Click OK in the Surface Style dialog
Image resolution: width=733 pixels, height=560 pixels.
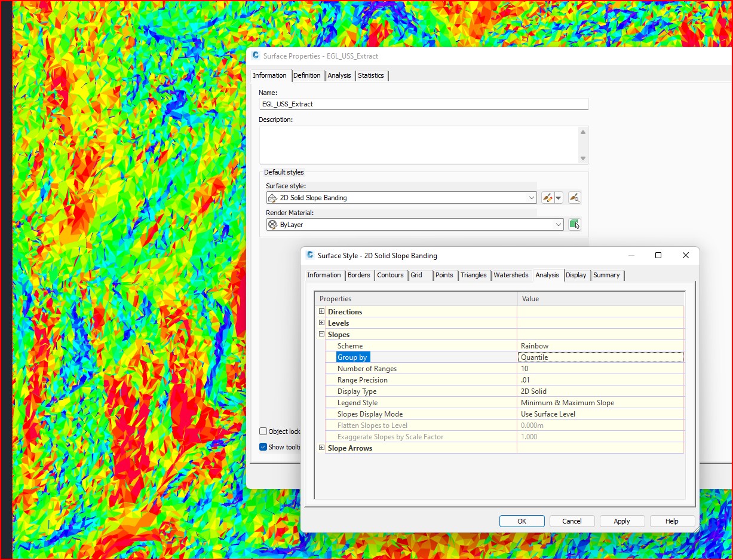point(522,521)
